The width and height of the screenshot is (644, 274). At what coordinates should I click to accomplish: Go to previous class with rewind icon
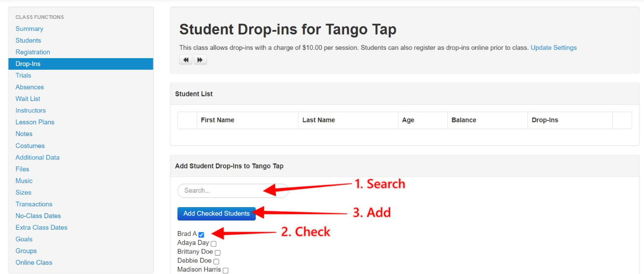pyautogui.click(x=186, y=60)
